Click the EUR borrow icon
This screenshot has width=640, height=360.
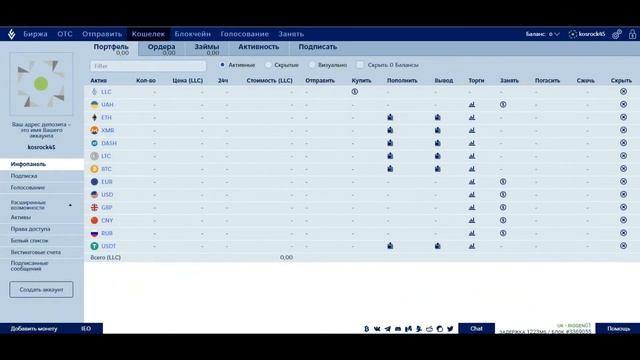(x=503, y=182)
